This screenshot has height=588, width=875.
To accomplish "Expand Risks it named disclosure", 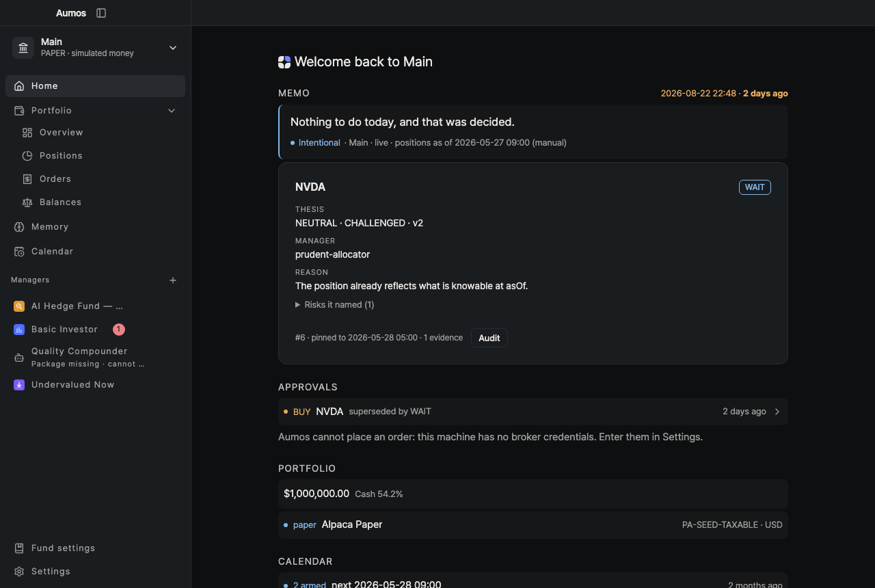I will pyautogui.click(x=335, y=305).
